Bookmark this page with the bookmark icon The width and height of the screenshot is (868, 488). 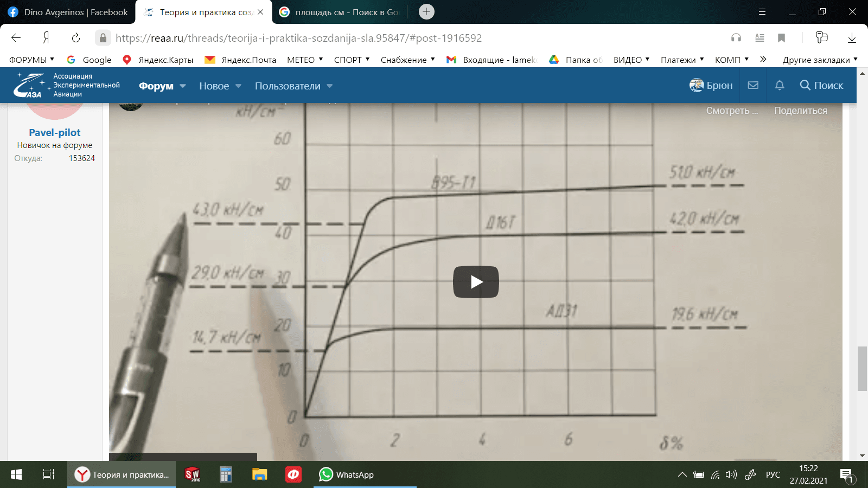coord(782,38)
